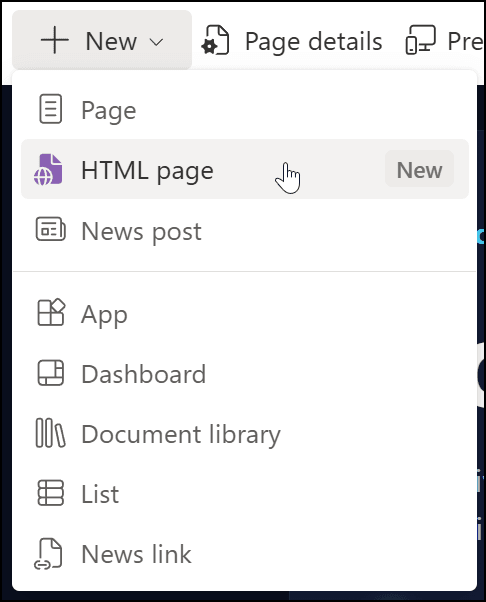Image resolution: width=486 pixels, height=602 pixels.
Task: Create a Document library
Action: (245, 434)
